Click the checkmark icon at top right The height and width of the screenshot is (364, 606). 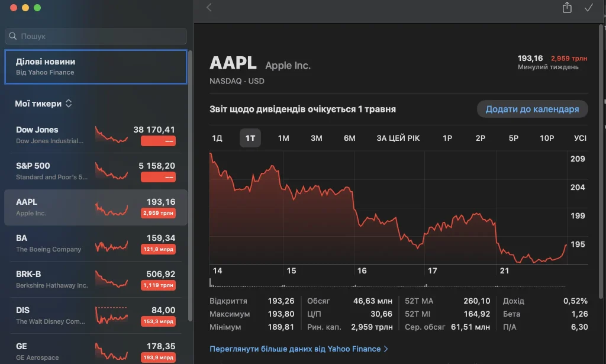tap(589, 7)
